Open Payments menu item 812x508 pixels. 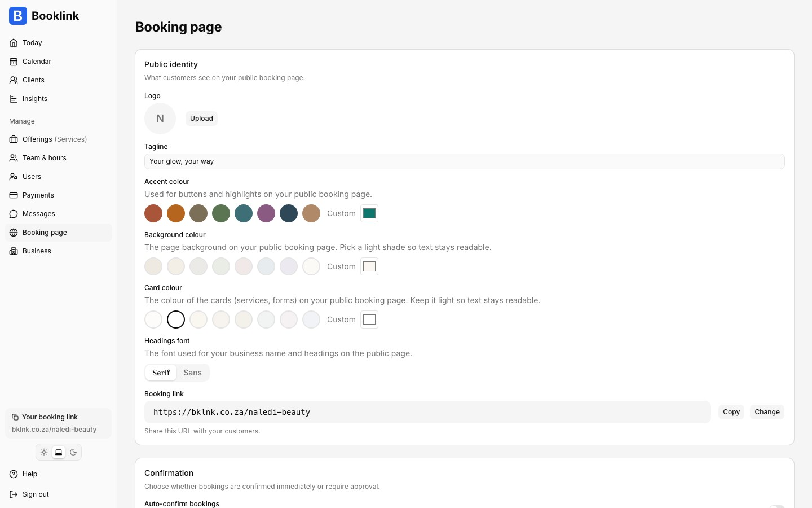click(59, 195)
